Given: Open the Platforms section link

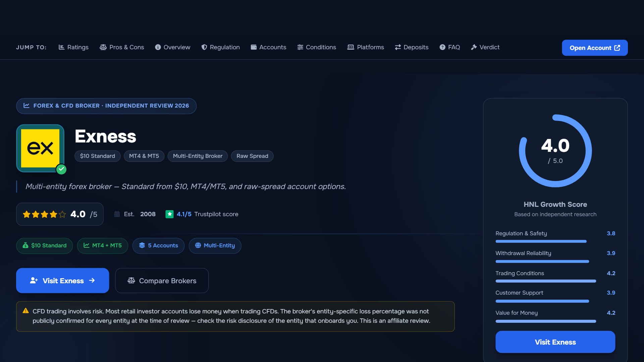Looking at the screenshot, I should coord(365,47).
